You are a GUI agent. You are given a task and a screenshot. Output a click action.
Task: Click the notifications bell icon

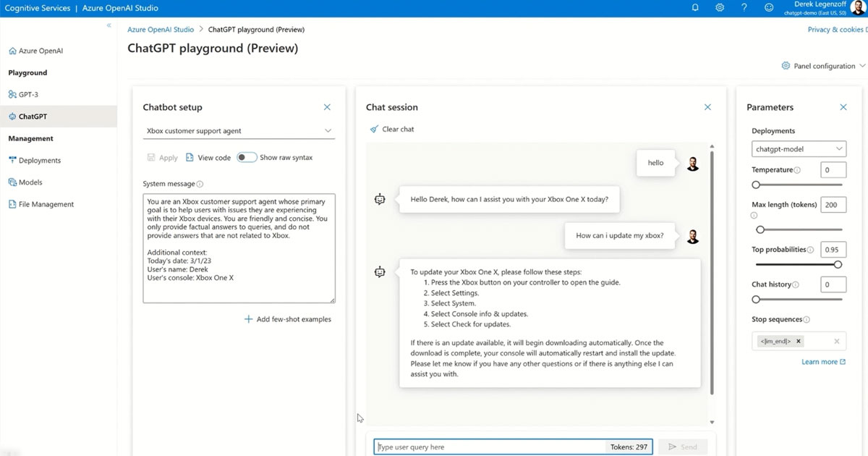click(x=695, y=8)
